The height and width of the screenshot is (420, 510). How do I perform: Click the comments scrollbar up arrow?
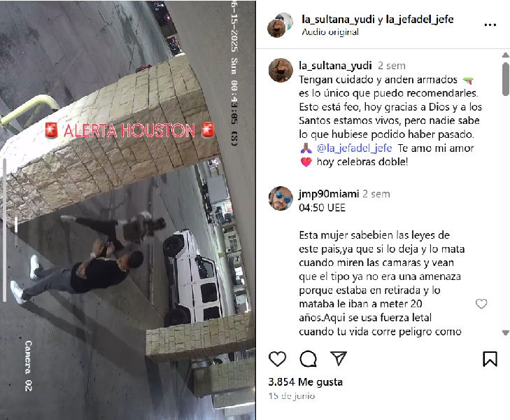tap(505, 55)
